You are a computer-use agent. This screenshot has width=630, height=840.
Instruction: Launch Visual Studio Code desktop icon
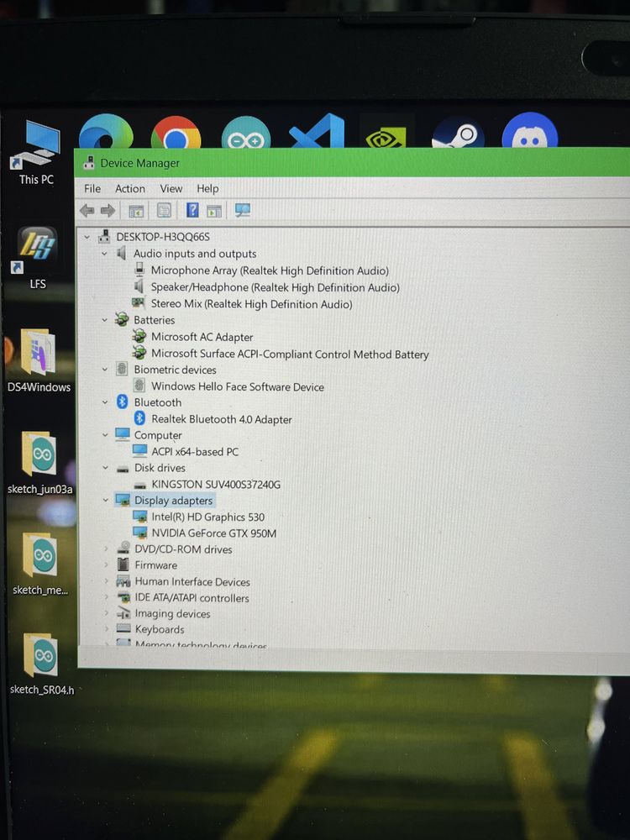318,131
